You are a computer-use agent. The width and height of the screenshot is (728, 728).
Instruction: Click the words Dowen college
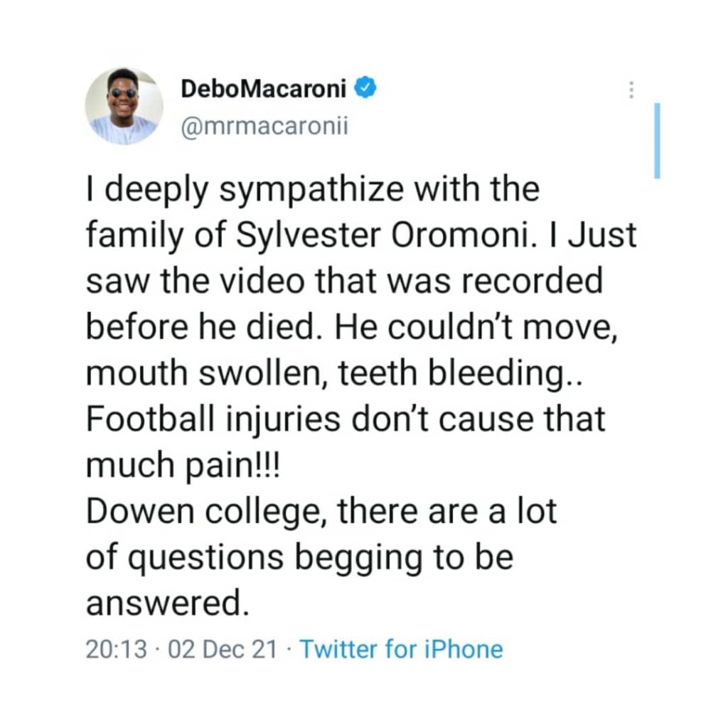(x=205, y=512)
